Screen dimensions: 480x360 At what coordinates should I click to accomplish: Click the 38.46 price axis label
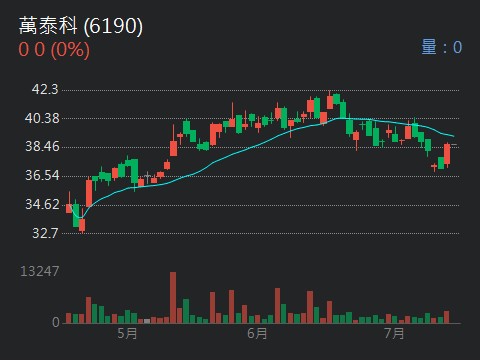coord(42,146)
